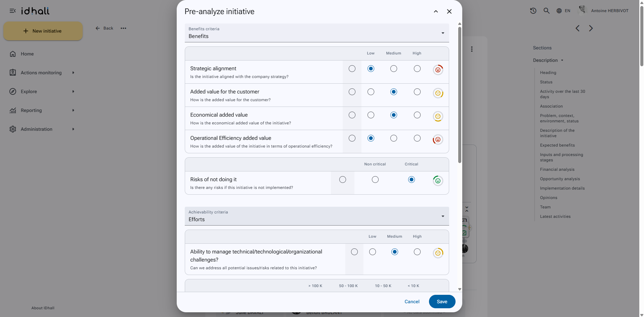Image resolution: width=644 pixels, height=317 pixels.
Task: Click the Risks of not doing it green smiley
Action: [438, 181]
